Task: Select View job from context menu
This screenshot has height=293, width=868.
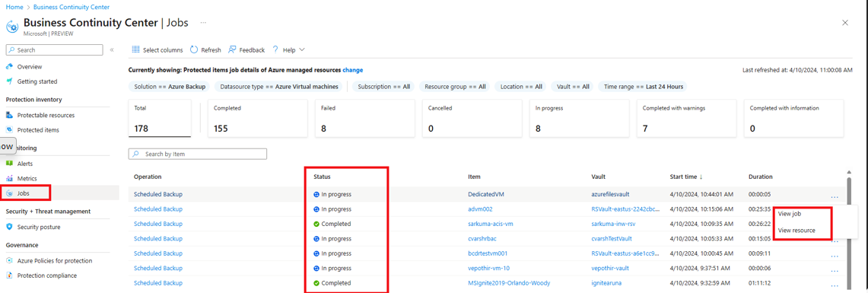Action: point(790,213)
